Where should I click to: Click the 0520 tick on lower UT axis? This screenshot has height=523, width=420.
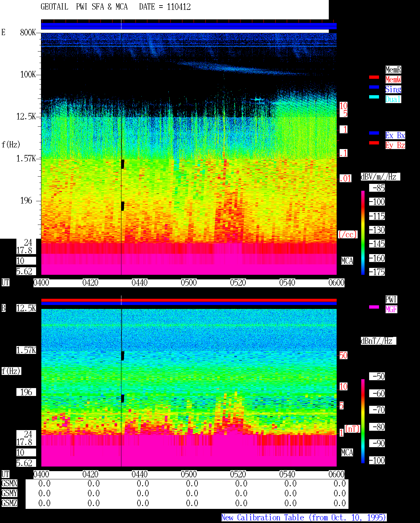pyautogui.click(x=238, y=474)
